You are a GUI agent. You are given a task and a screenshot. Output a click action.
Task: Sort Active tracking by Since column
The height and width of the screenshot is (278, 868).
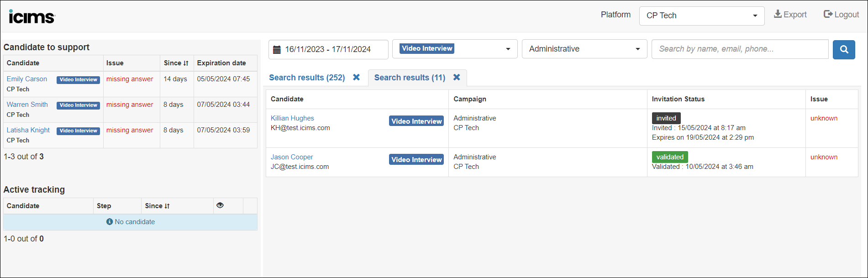click(x=158, y=206)
